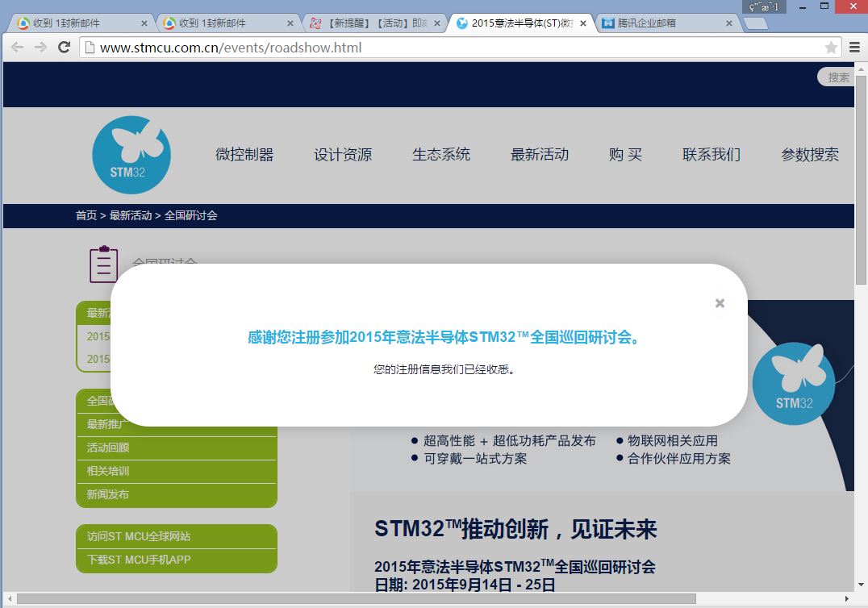Click 物联网相关应用 bullet text
Screen dimensions: 868x608
[673, 440]
